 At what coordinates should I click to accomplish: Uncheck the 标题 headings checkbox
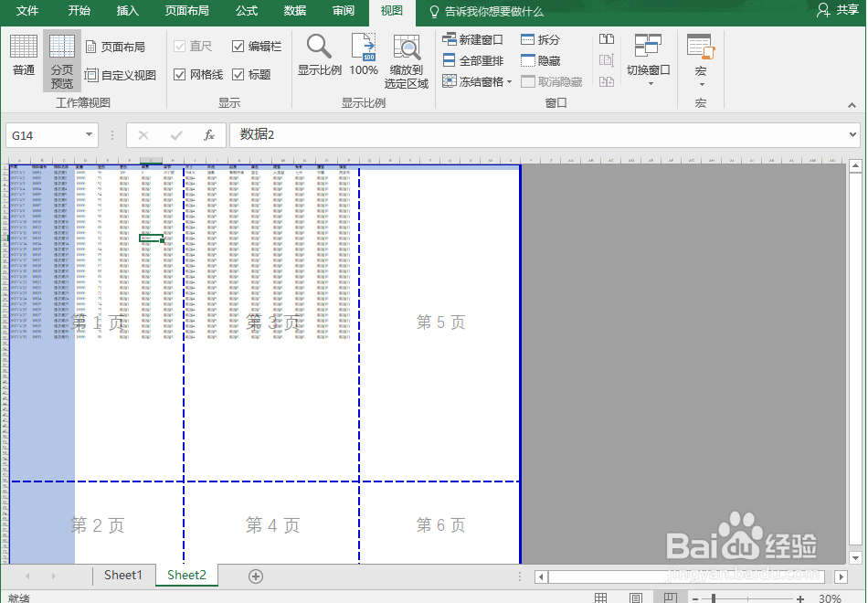[247, 74]
